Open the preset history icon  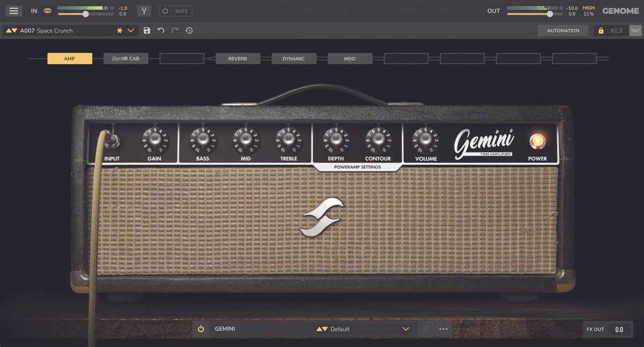(x=188, y=31)
